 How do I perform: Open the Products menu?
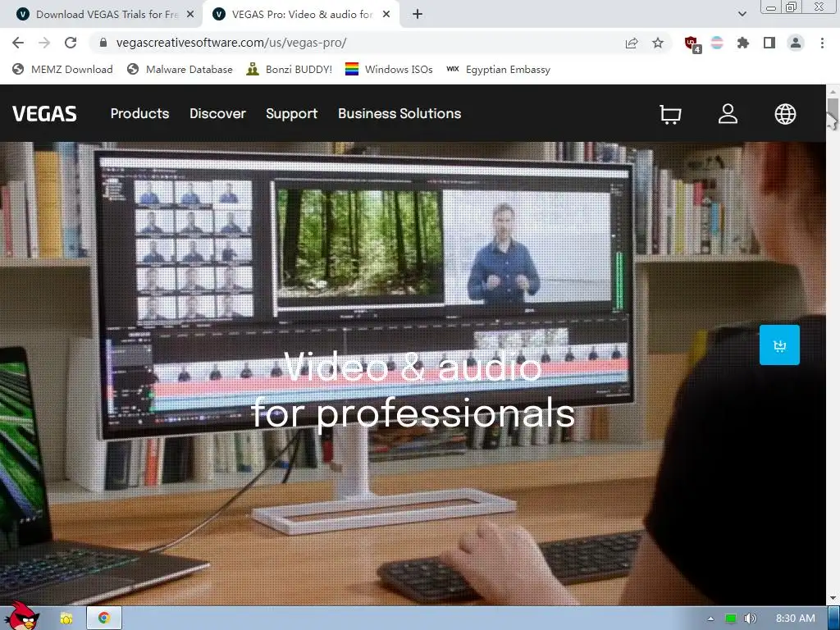point(139,113)
